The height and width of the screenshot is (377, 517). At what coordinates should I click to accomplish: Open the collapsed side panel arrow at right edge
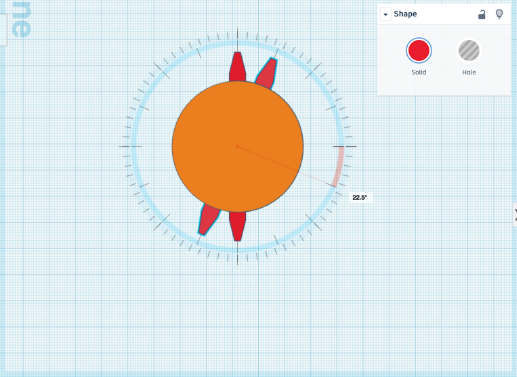click(x=515, y=215)
